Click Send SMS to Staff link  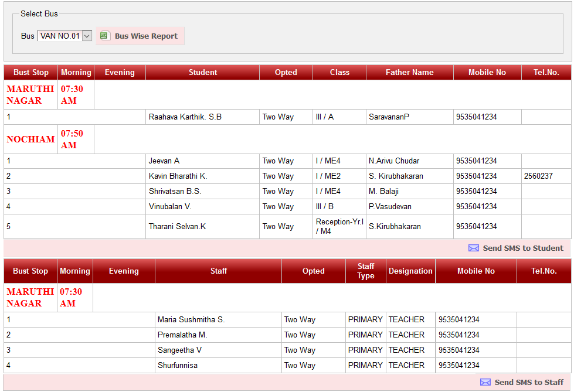(529, 382)
